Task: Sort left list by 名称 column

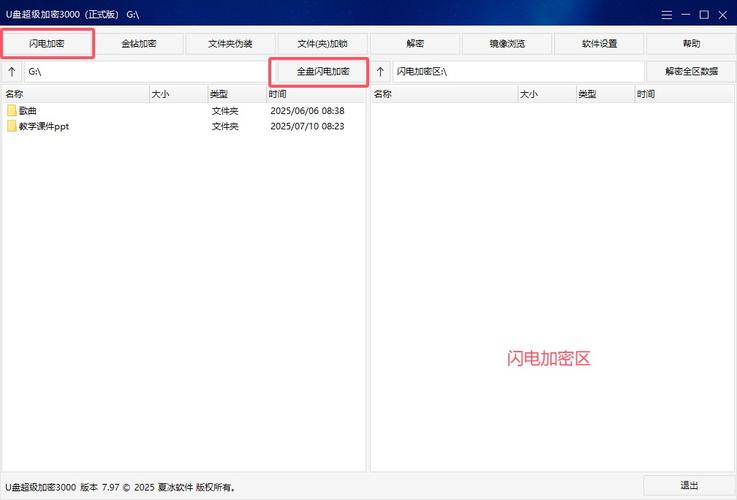Action: coord(76,94)
